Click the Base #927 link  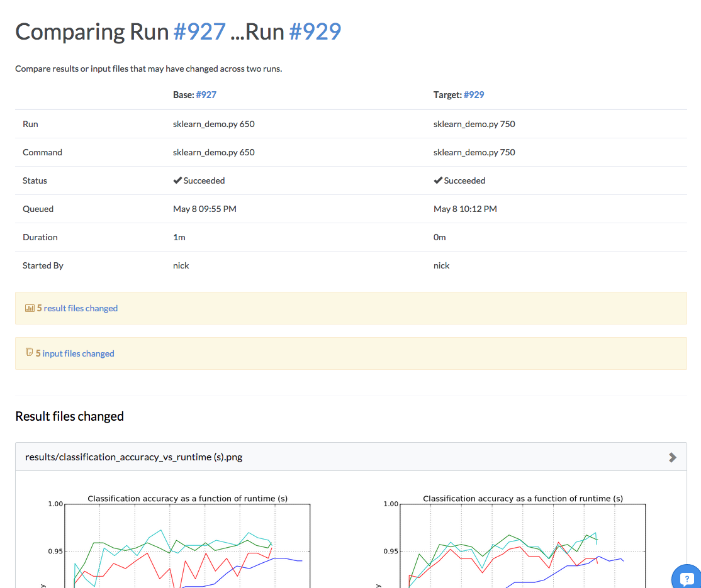(x=206, y=95)
